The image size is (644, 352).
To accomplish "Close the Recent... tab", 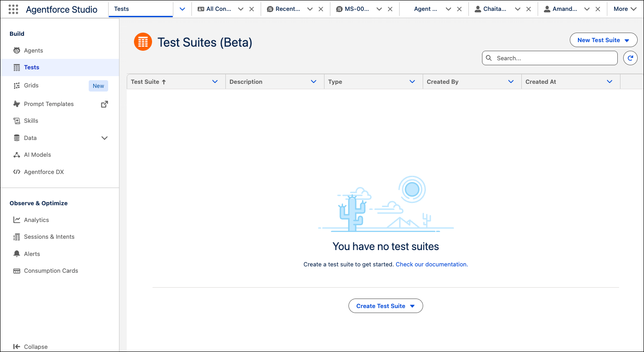I will point(321,9).
